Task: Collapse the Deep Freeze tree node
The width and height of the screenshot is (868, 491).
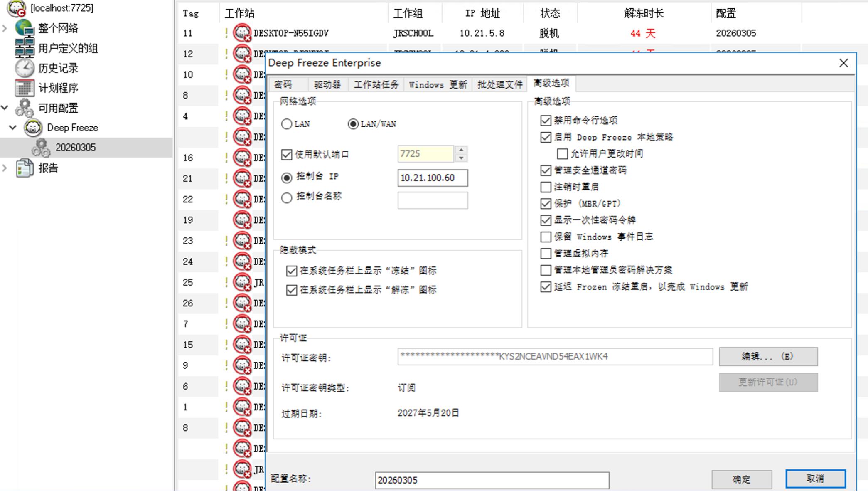Action: (x=13, y=128)
